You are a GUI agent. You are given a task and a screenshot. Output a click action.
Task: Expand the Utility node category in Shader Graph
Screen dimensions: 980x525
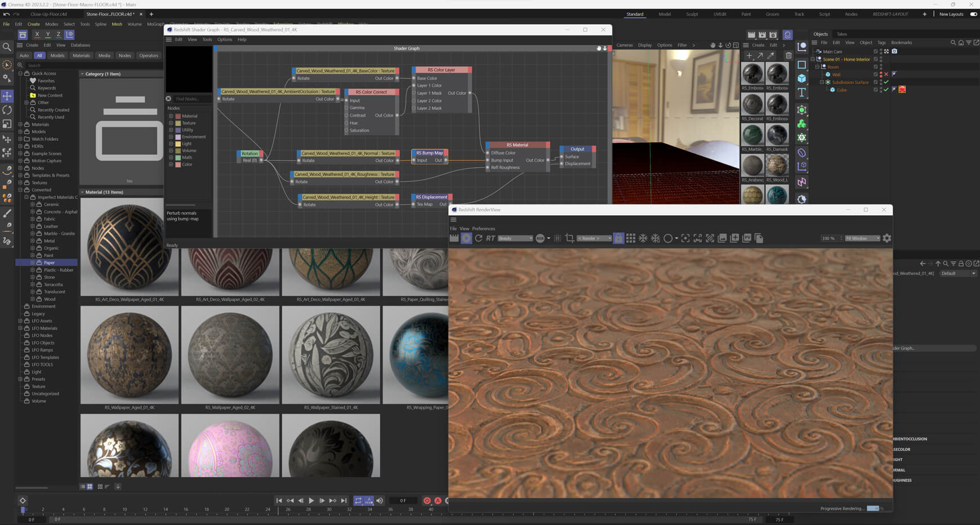pos(171,130)
